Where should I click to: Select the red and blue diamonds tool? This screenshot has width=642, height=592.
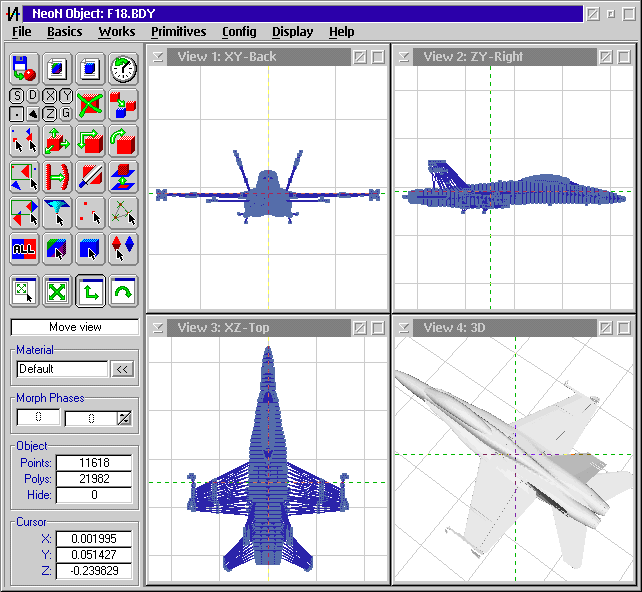[123, 249]
